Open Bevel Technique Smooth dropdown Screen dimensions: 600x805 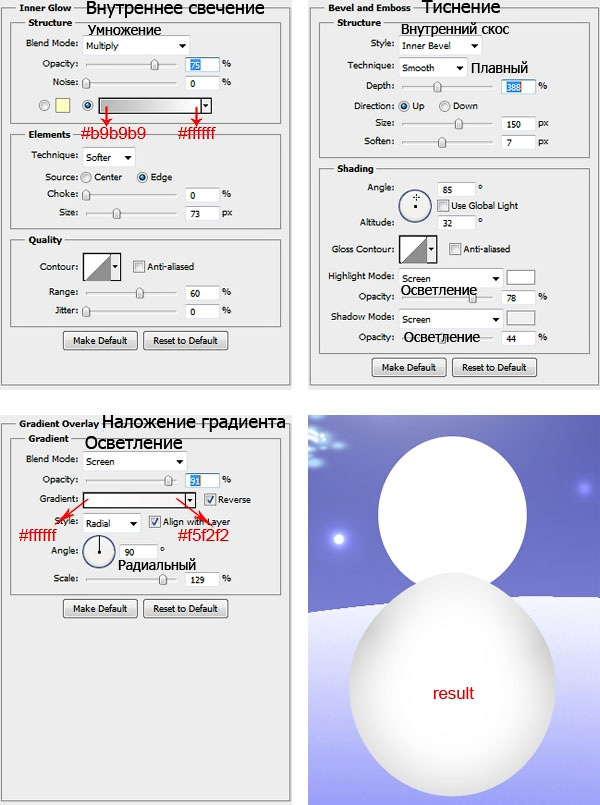pos(432,68)
